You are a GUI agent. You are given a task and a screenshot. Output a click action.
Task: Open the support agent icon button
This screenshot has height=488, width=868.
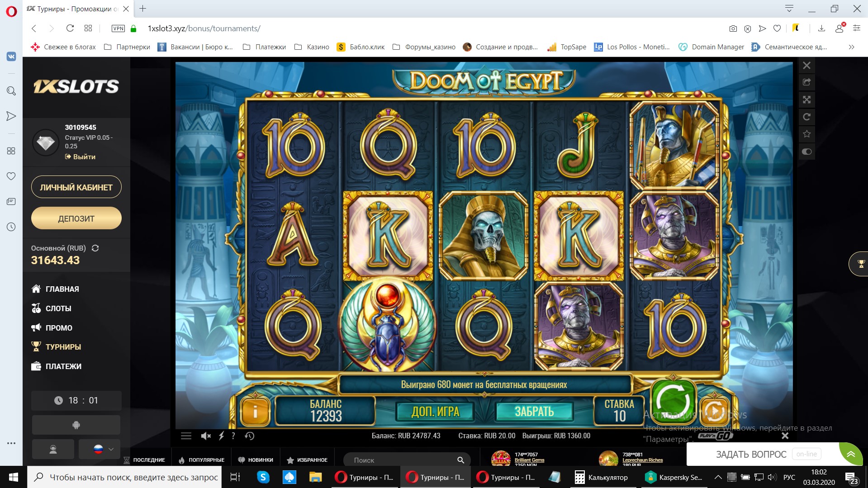pyautogui.click(x=53, y=449)
